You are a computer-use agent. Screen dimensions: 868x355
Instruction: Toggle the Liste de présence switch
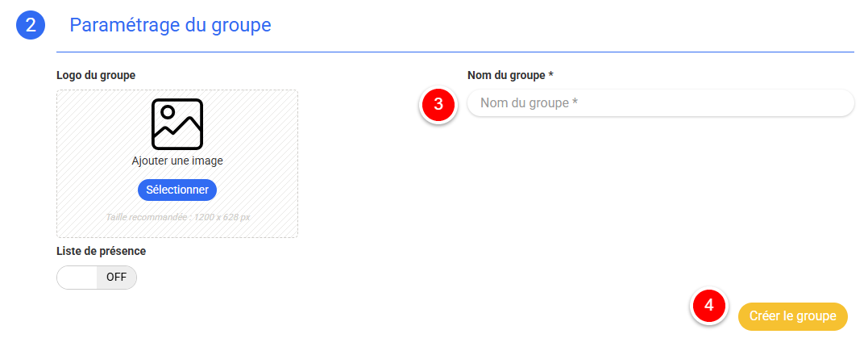97,278
